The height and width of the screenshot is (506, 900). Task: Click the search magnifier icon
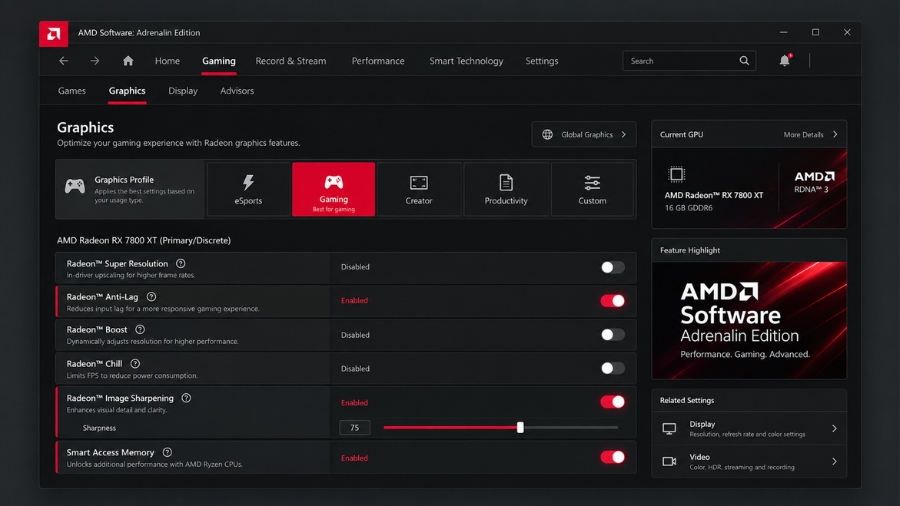(744, 61)
